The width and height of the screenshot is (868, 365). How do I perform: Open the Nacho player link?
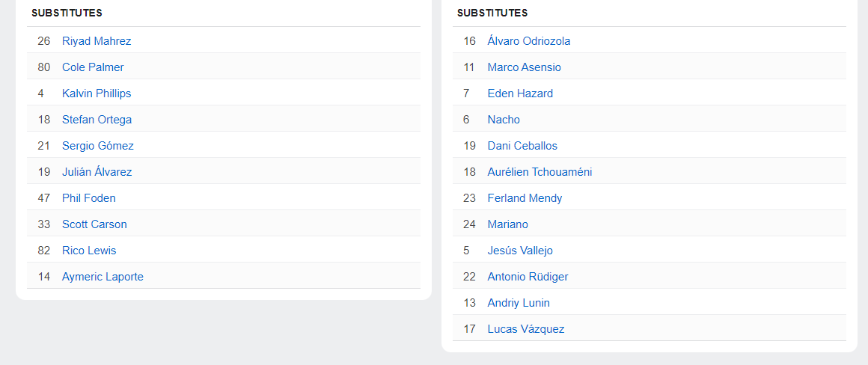[504, 120]
